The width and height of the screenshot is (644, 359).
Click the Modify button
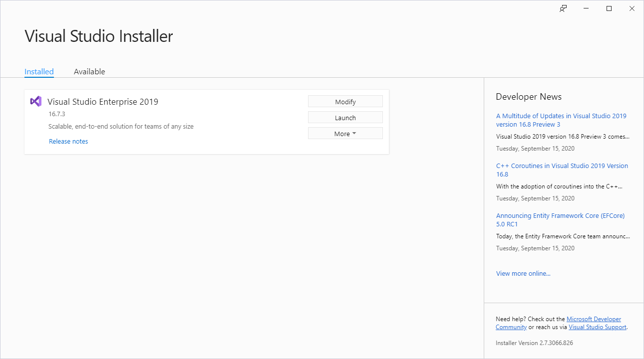[345, 101]
